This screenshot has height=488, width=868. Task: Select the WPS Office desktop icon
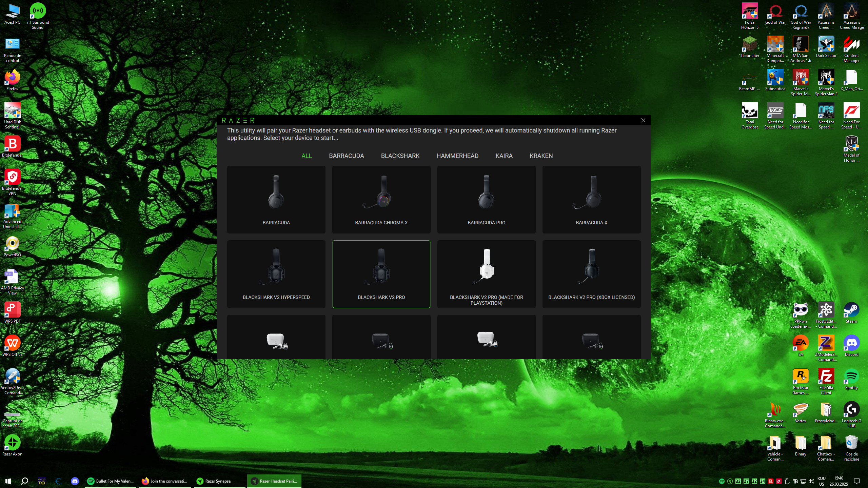click(12, 346)
